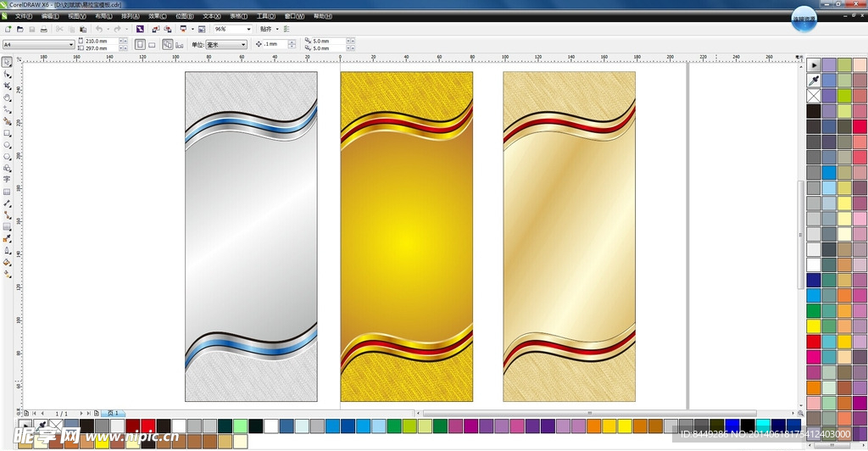Click the Undo arrow icon

coord(98,29)
